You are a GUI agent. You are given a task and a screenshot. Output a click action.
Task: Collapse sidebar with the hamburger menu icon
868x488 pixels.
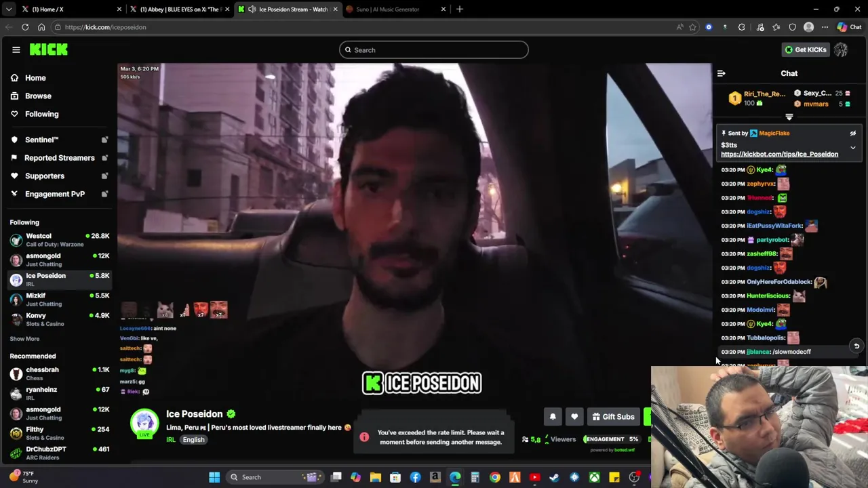click(16, 49)
